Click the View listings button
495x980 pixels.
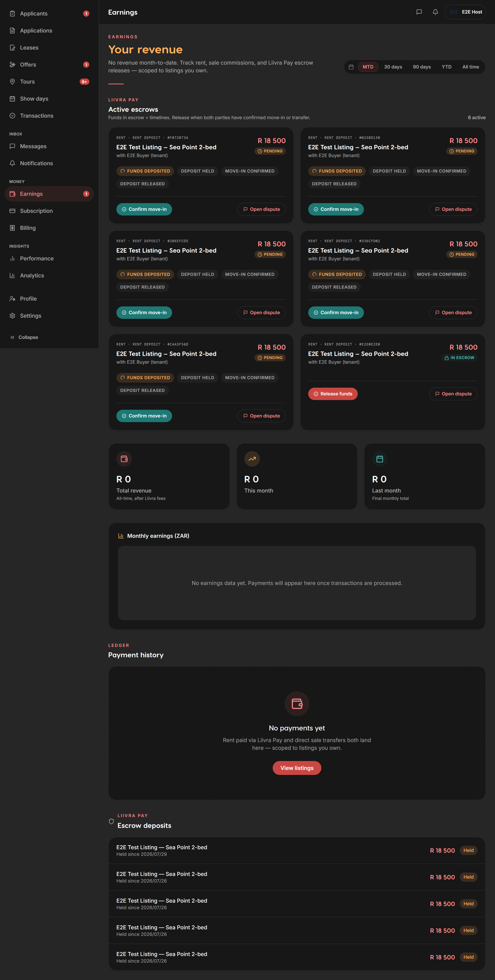coord(297,768)
